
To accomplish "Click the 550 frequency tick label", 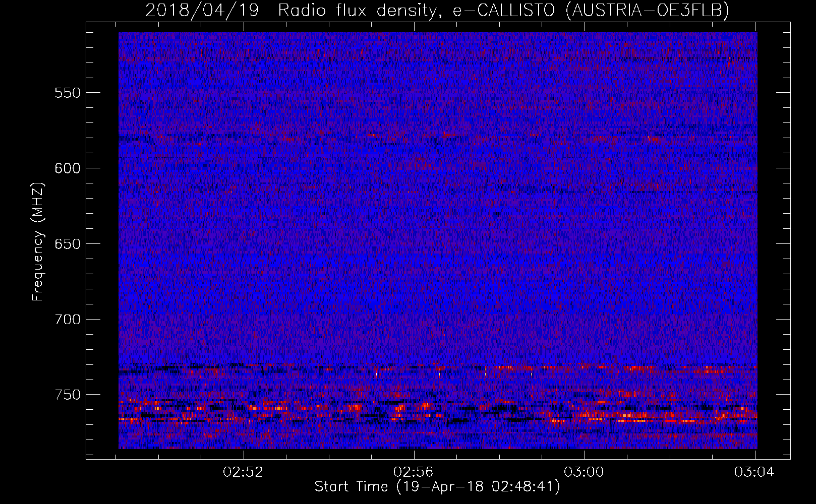I will pos(68,93).
